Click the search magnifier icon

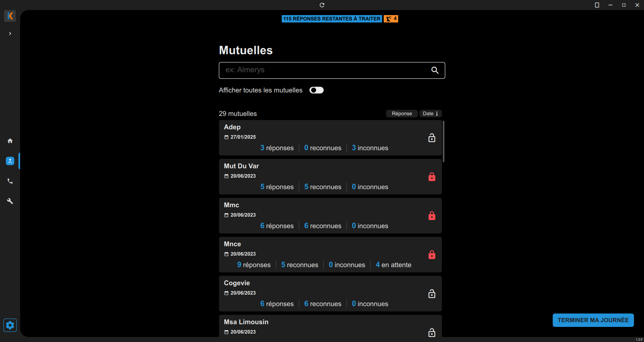point(435,70)
